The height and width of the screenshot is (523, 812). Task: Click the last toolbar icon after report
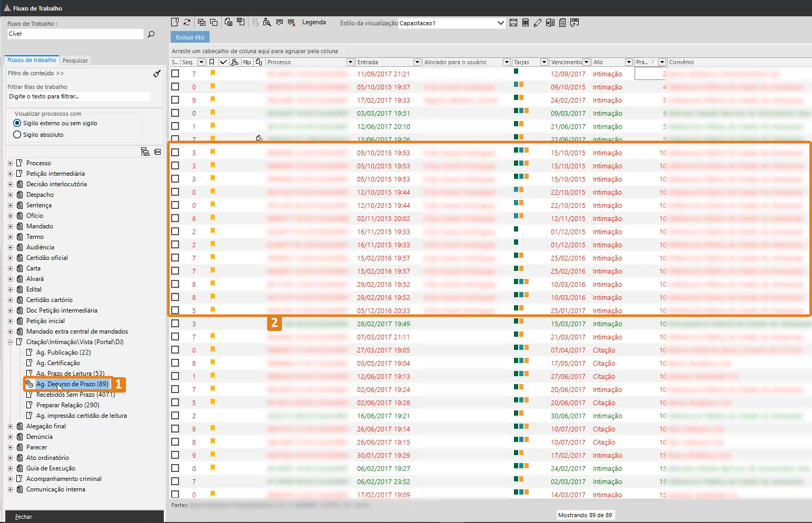pos(575,23)
